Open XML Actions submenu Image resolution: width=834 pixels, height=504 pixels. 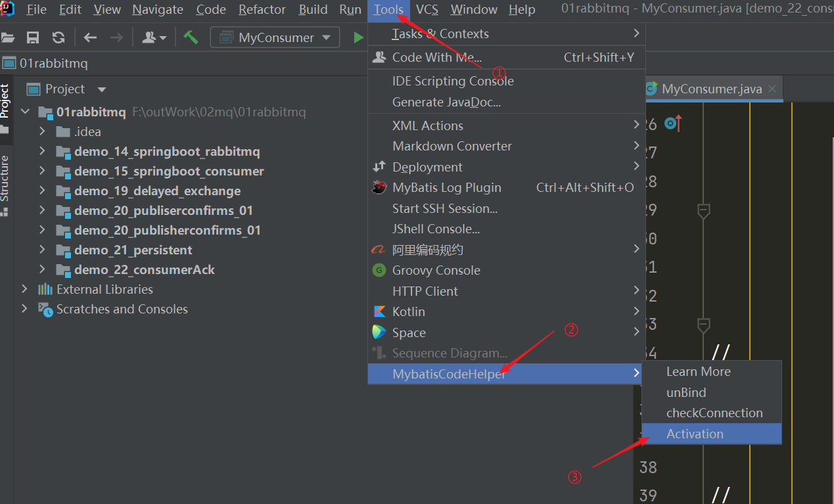pos(507,126)
